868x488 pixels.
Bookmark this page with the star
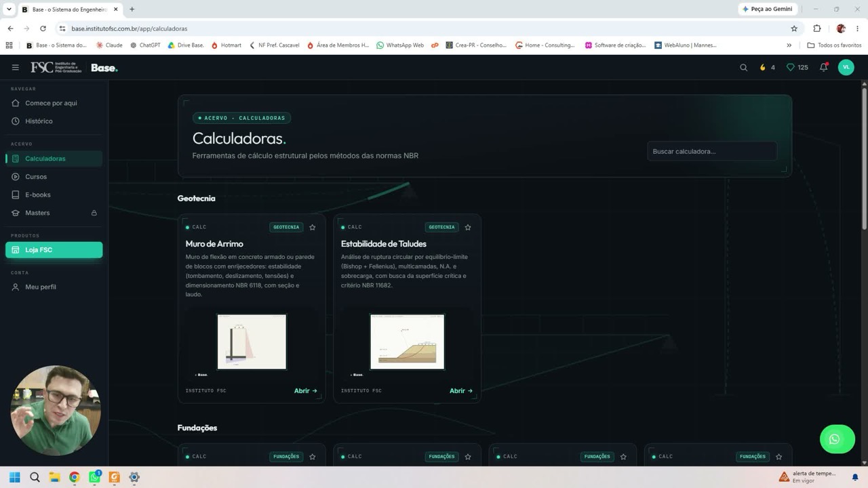pyautogui.click(x=794, y=28)
